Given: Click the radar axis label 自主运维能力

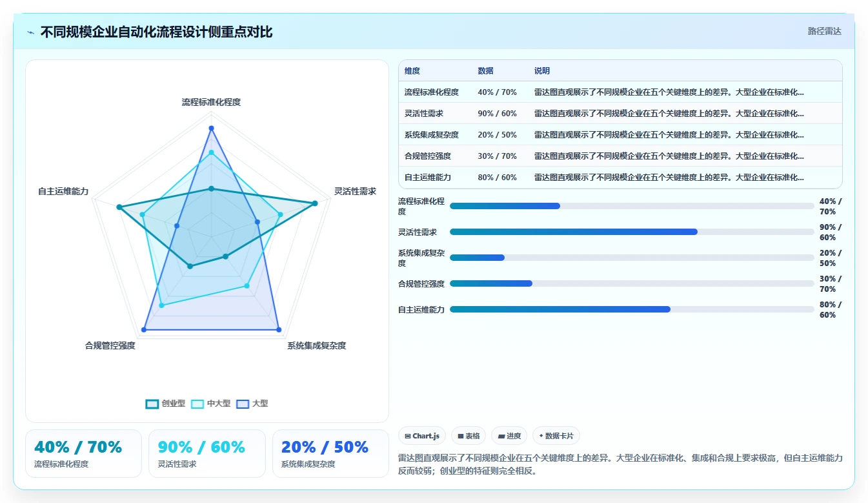Looking at the screenshot, I should (63, 191).
